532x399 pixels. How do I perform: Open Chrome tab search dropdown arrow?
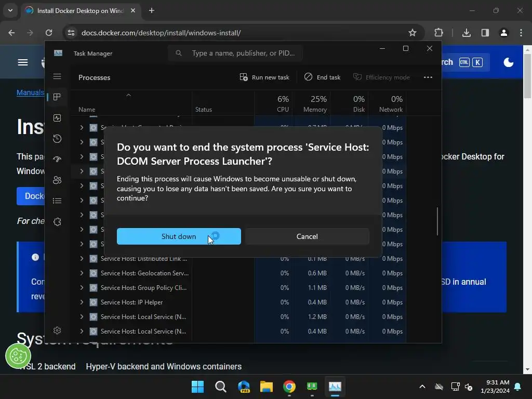coord(10,10)
